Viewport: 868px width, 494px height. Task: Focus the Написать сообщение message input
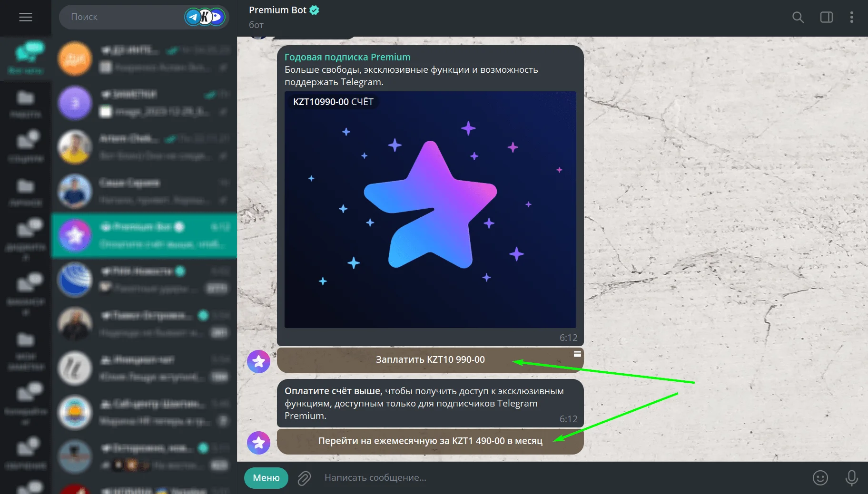point(564,478)
